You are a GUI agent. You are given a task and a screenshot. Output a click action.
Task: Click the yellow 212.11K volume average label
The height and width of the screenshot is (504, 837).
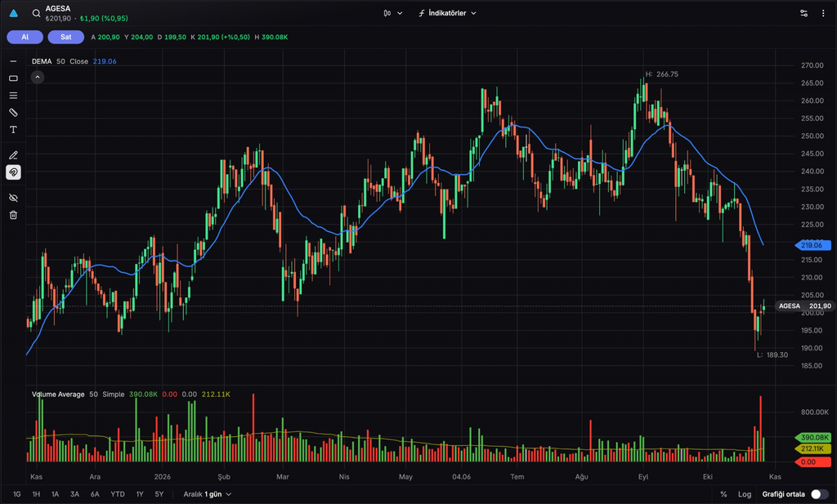[x=813, y=448]
